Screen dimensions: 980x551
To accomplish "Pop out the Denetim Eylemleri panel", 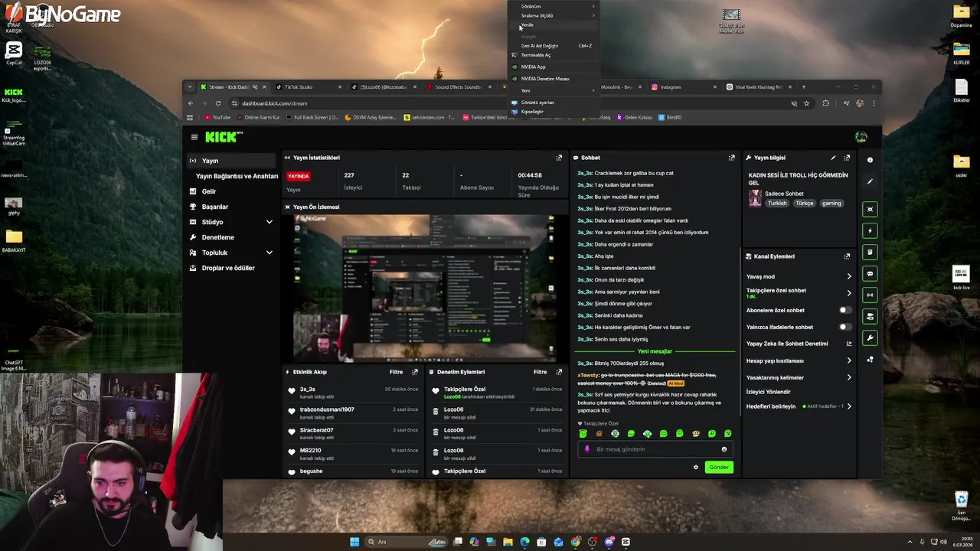I will [x=559, y=372].
